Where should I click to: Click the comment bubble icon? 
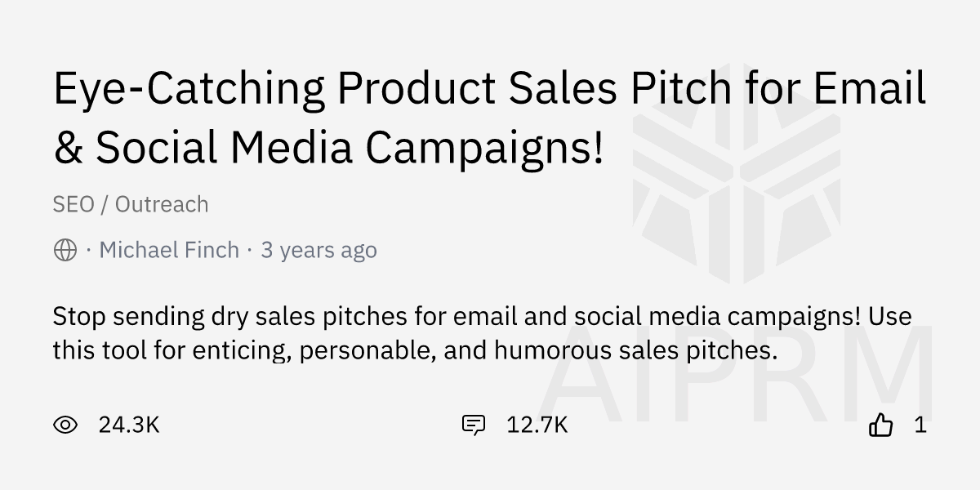474,425
